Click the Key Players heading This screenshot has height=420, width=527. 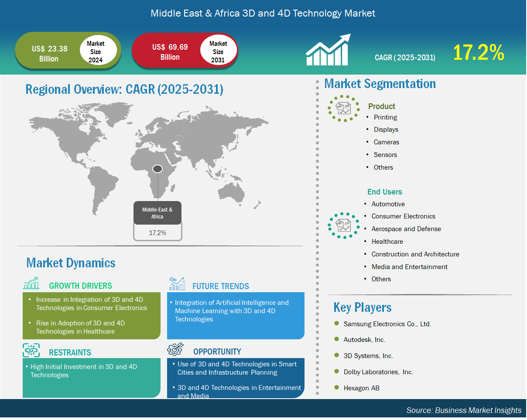point(363,307)
